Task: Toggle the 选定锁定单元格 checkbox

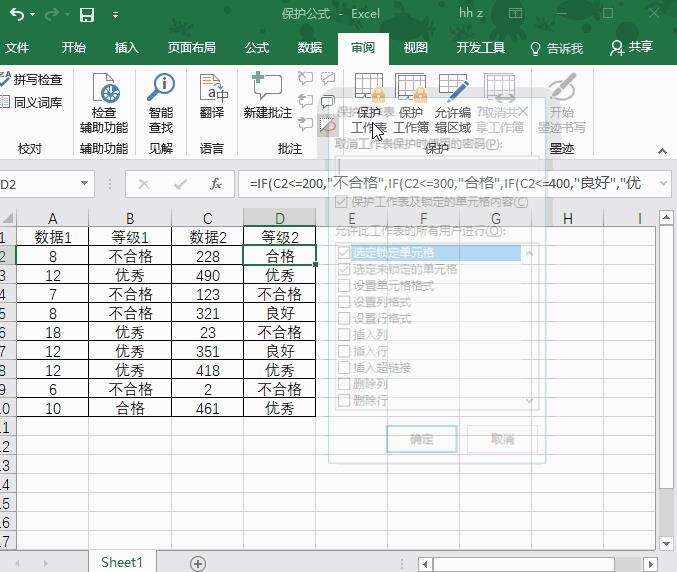Action: 345,254
